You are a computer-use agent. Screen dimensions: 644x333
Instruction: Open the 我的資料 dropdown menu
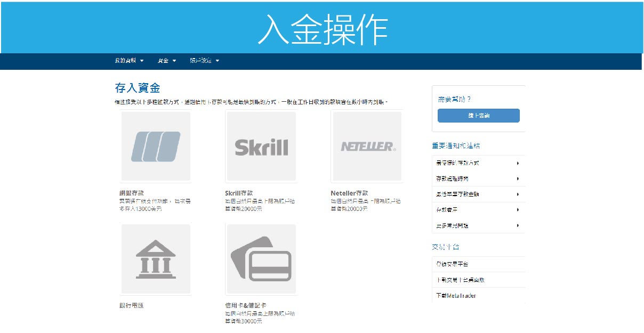pos(129,61)
